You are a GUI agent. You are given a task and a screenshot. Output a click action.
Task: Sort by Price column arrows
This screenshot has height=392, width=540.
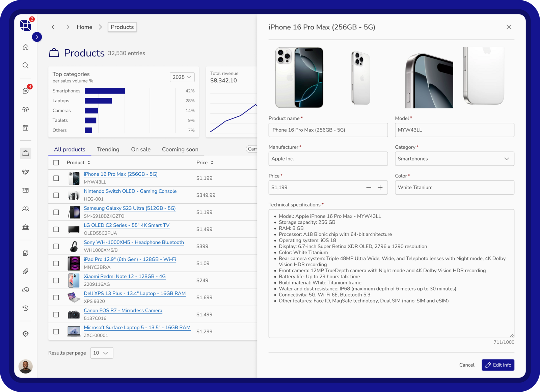pyautogui.click(x=212, y=163)
